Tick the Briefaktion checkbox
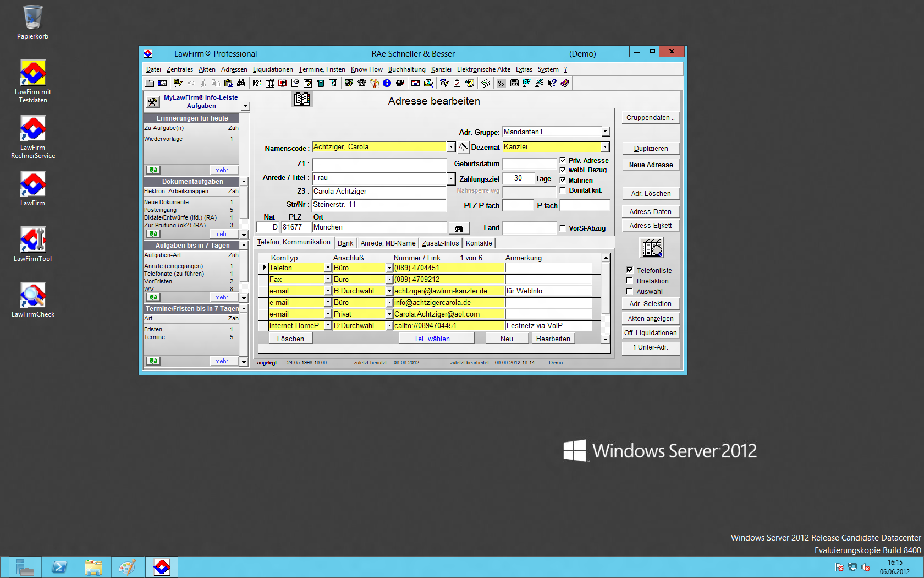The height and width of the screenshot is (578, 924). coord(630,281)
